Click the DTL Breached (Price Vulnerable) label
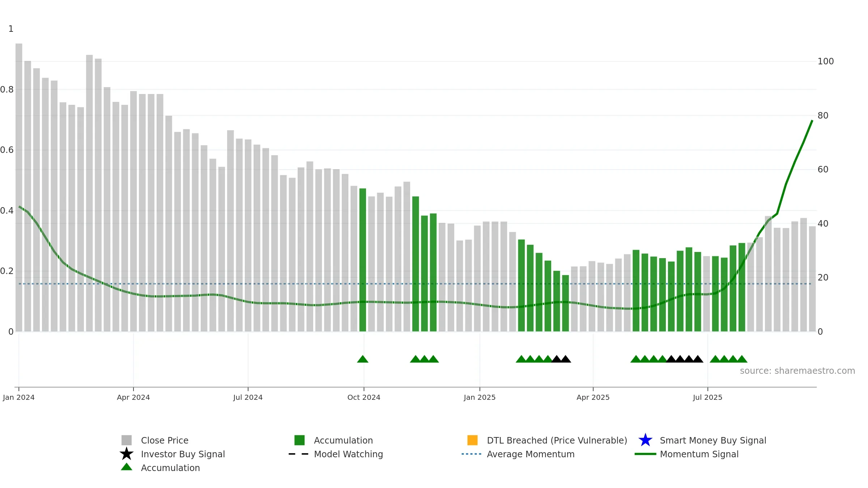Screen dimensions: 868x488 pyautogui.click(x=557, y=440)
